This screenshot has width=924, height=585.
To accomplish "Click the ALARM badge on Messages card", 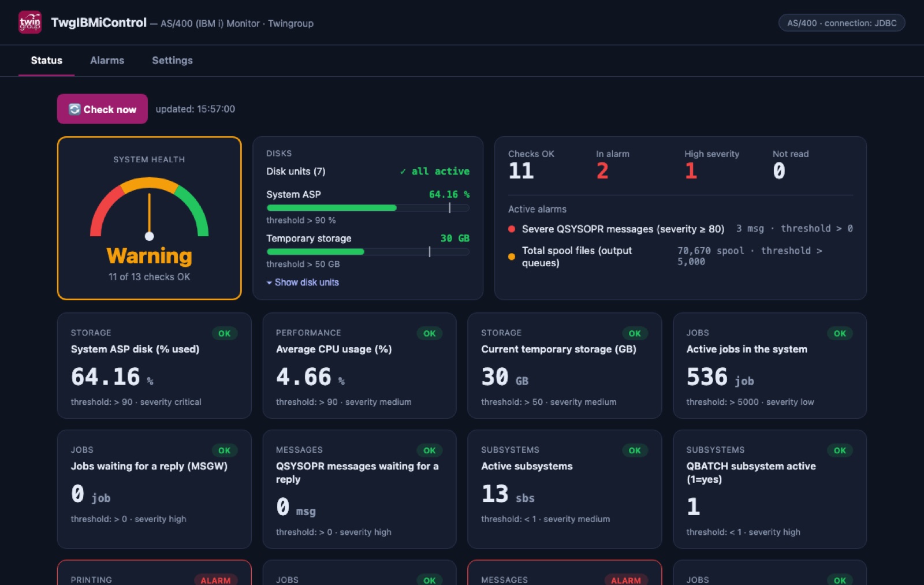I will point(626,580).
